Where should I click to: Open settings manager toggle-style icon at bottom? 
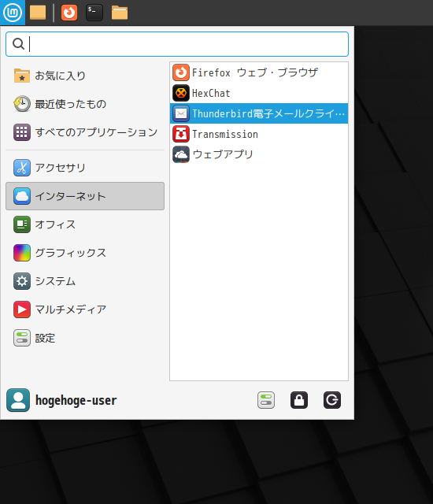tap(266, 400)
